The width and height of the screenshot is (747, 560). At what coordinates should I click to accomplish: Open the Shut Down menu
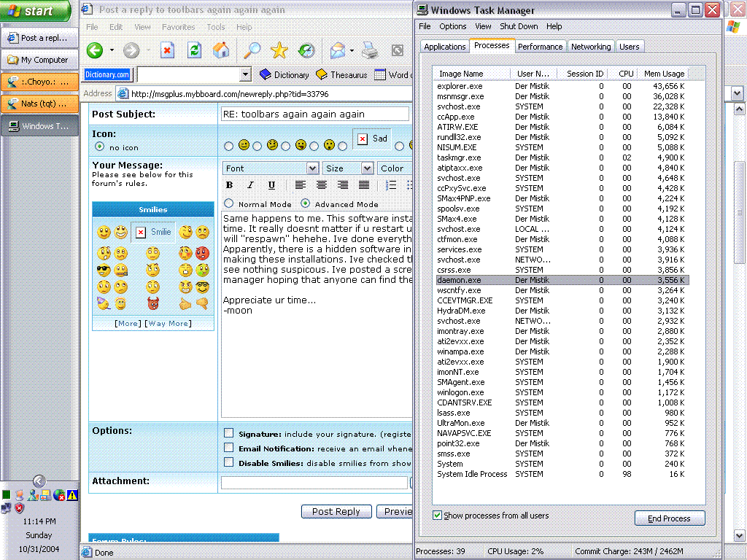[519, 26]
